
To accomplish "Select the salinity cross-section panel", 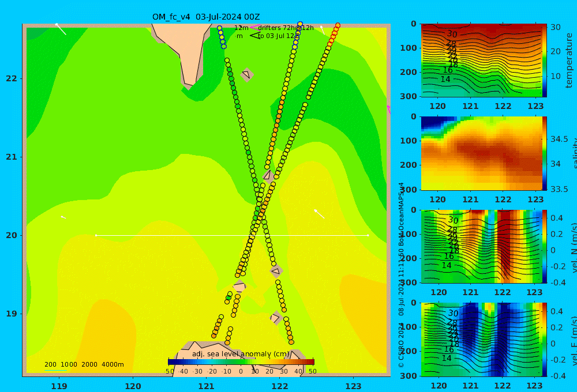I will [x=482, y=153].
